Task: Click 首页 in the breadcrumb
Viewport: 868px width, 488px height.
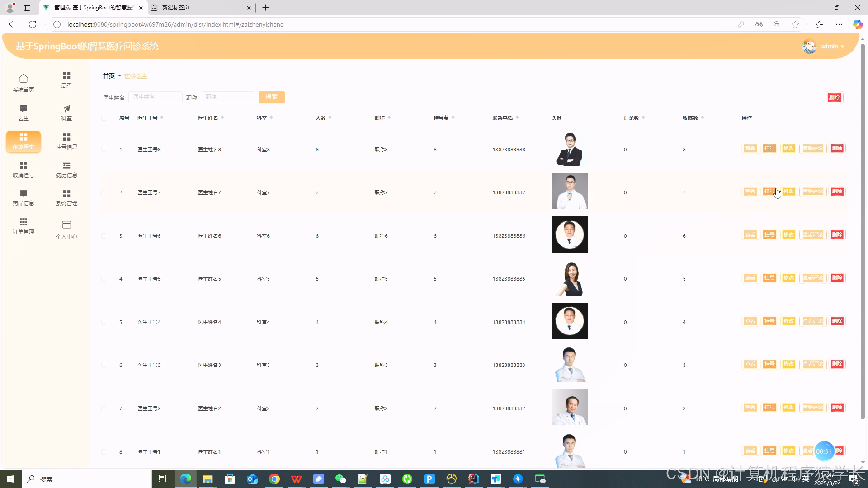Action: pyautogui.click(x=108, y=76)
